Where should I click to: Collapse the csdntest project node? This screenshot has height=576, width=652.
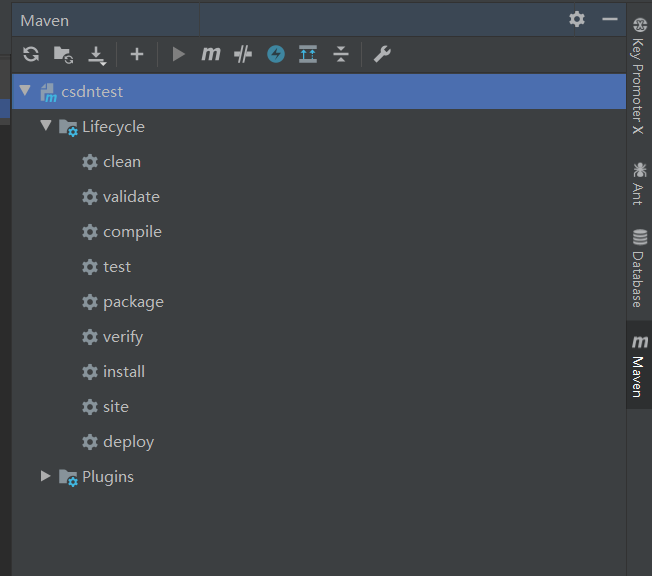tap(25, 90)
